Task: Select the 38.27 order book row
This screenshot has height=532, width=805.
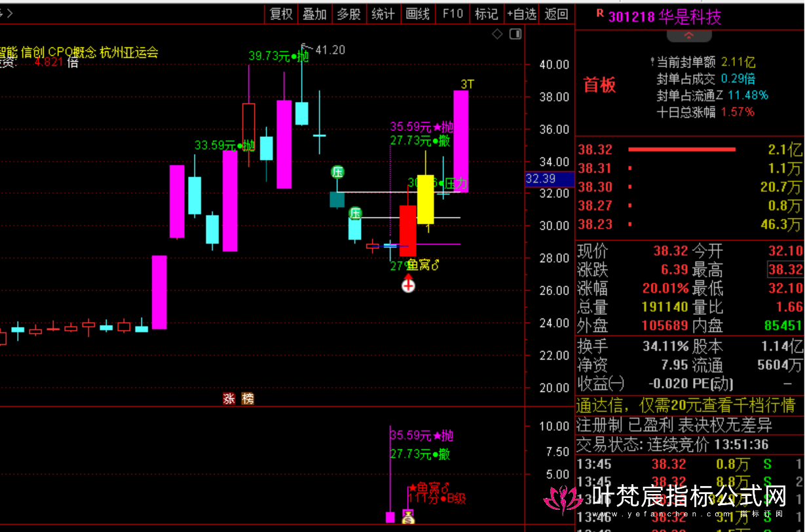Action: [x=690, y=205]
